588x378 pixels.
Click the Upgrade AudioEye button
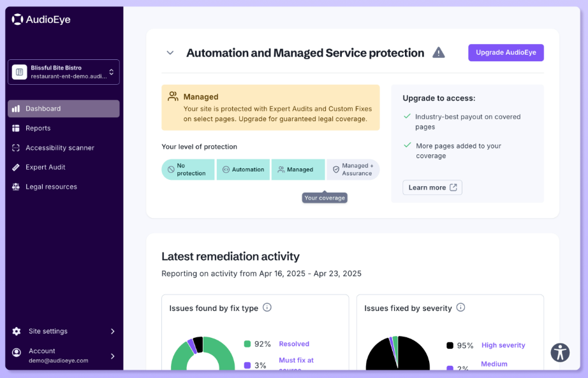506,52
